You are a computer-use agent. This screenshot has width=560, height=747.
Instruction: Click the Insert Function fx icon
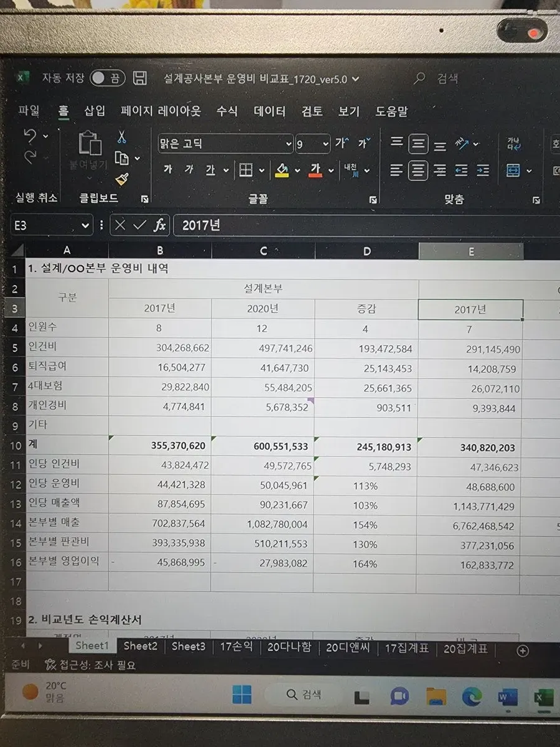tap(160, 225)
